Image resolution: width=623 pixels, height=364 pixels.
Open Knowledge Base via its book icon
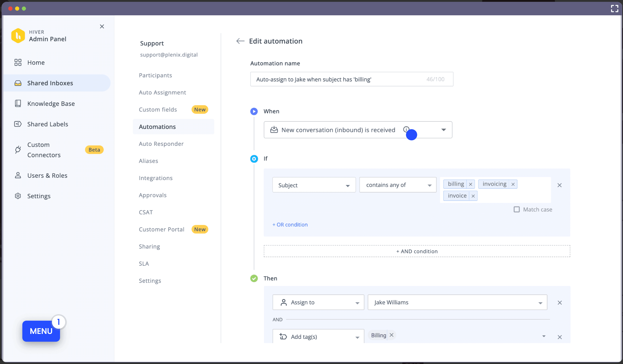pos(18,103)
